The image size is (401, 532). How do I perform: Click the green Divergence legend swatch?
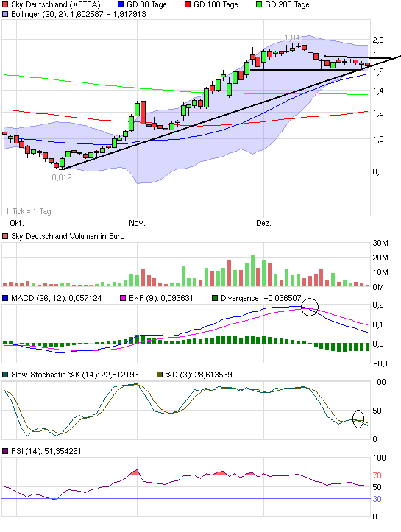(215, 298)
